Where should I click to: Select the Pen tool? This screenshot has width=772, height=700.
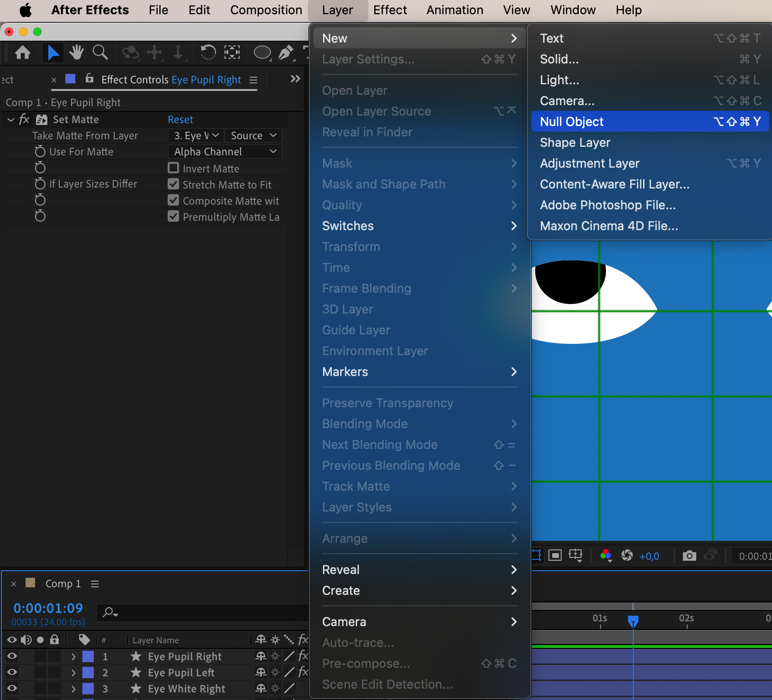286,52
